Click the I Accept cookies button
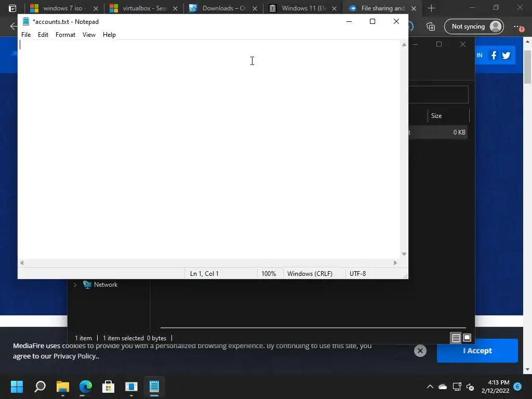The height and width of the screenshot is (399, 532). tap(477, 351)
